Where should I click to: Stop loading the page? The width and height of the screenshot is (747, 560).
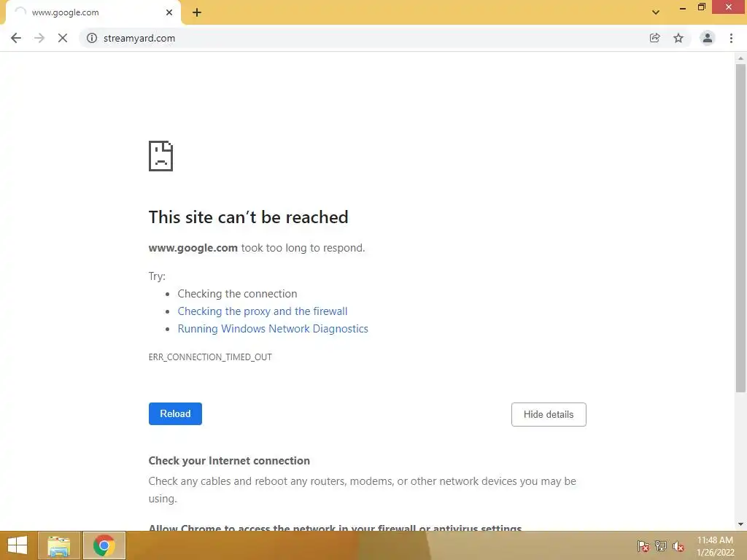point(63,38)
